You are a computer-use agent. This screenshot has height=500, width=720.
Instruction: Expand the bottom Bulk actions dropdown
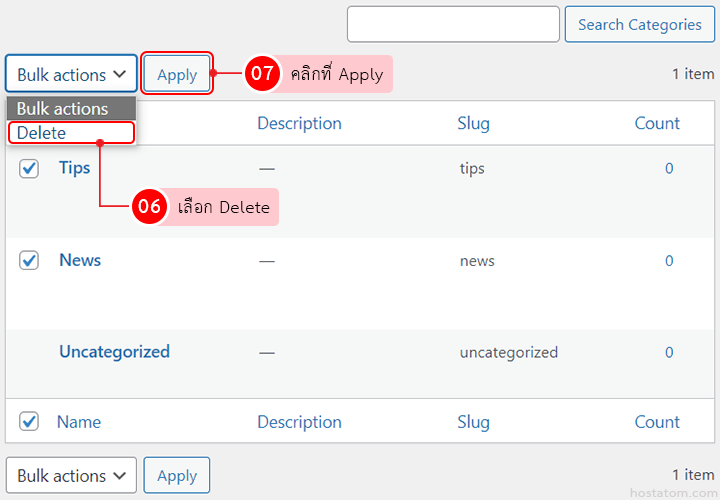[71, 476]
